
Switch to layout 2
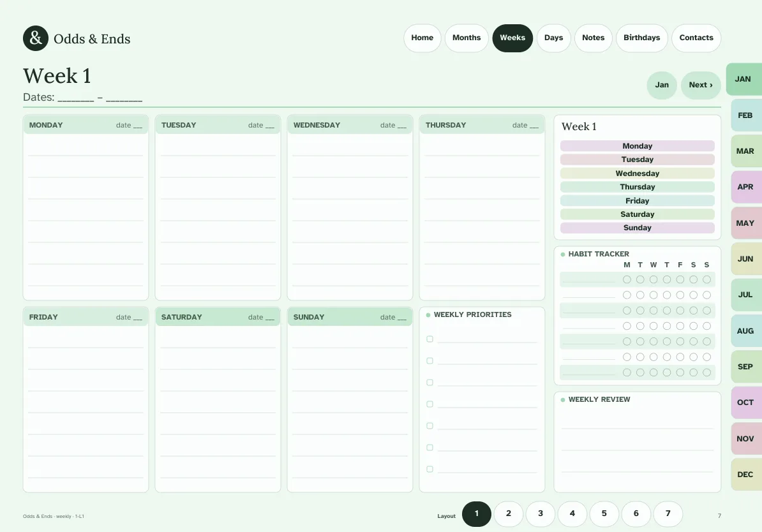[x=509, y=514]
